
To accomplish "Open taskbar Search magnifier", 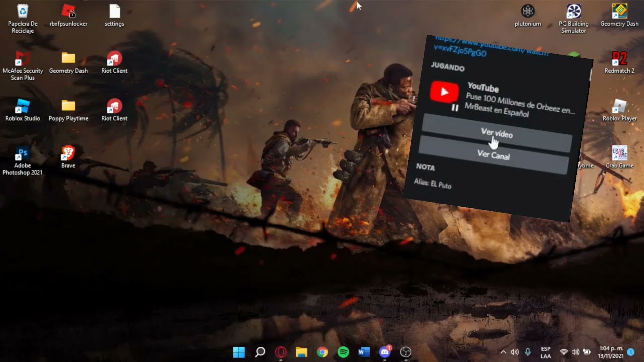I will click(x=260, y=352).
